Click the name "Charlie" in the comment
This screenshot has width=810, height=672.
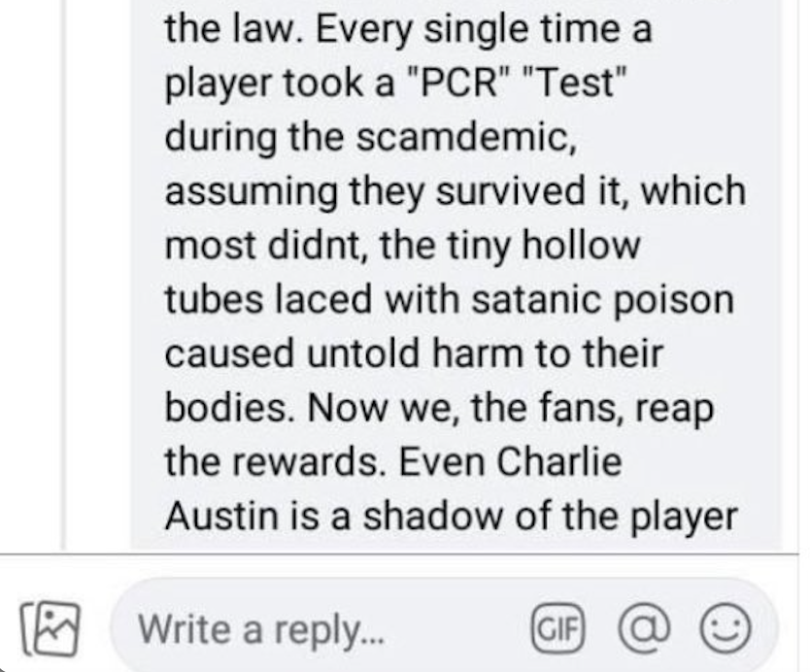(x=559, y=460)
